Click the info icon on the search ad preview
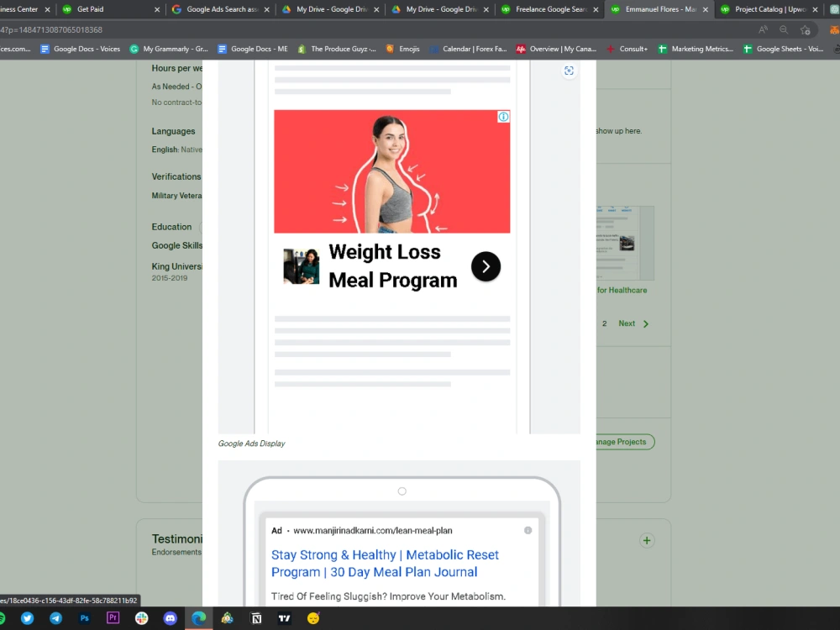 pos(528,530)
